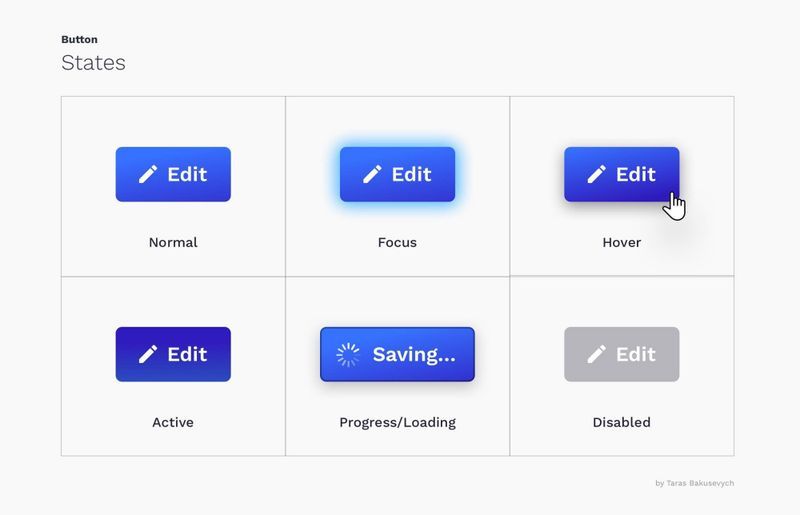This screenshot has height=515, width=800.
Task: Select the Focus label
Action: tap(397, 242)
